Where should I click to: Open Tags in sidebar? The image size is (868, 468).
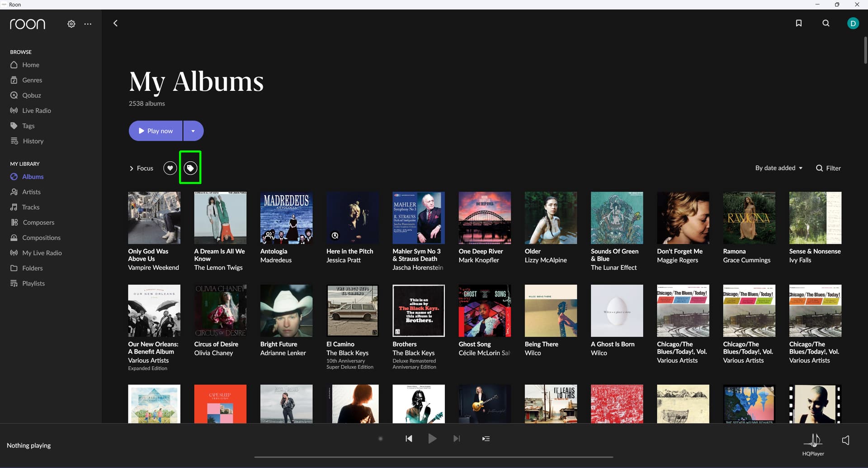[x=23, y=126]
